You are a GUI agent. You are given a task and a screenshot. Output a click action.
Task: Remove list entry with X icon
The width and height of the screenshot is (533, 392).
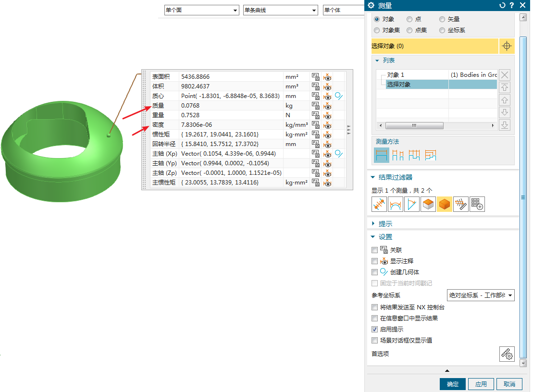(505, 75)
